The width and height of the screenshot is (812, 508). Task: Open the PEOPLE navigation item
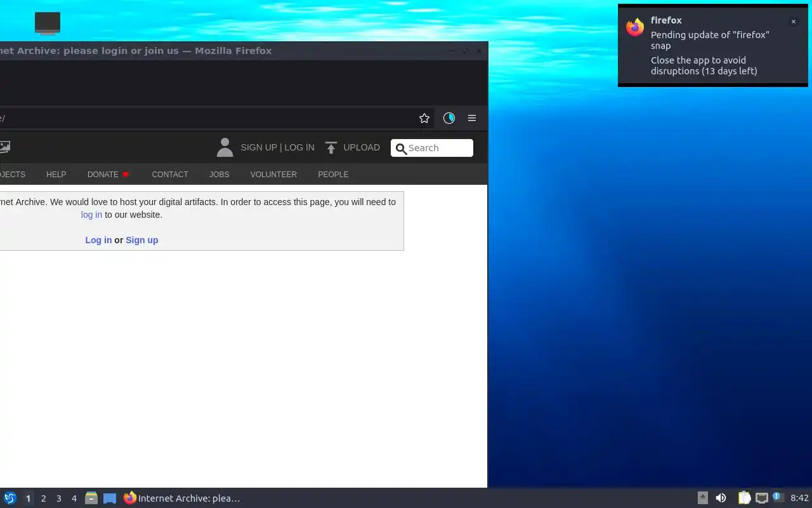point(333,175)
